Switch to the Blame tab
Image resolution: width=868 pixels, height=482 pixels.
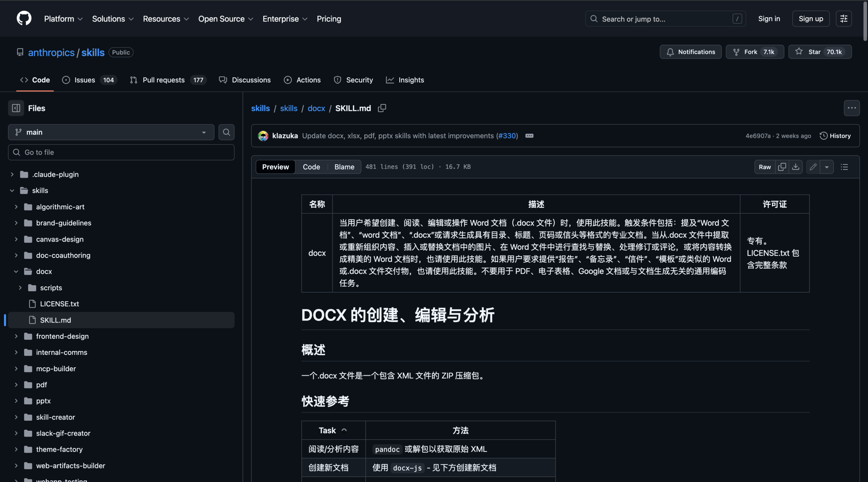click(x=344, y=167)
